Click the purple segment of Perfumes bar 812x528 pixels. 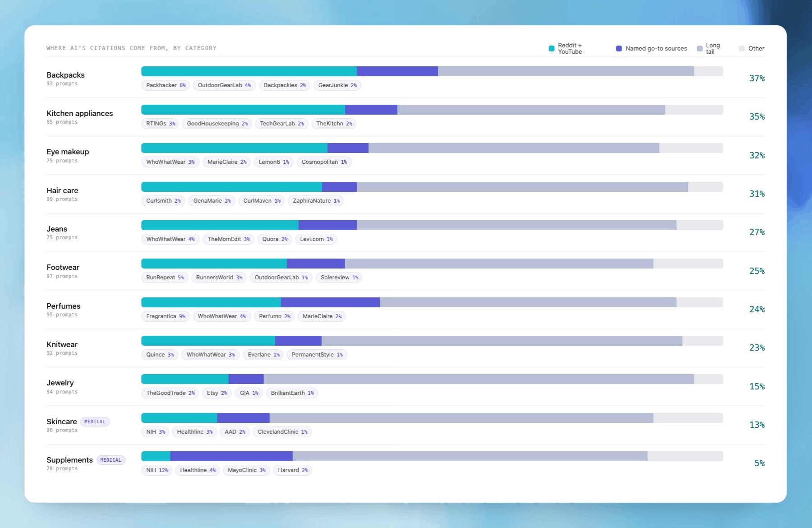330,302
